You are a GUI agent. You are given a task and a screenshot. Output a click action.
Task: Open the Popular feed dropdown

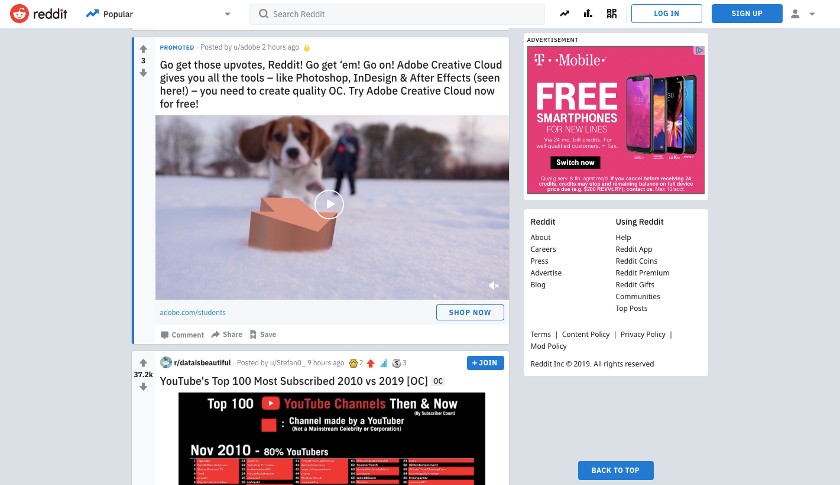point(158,14)
